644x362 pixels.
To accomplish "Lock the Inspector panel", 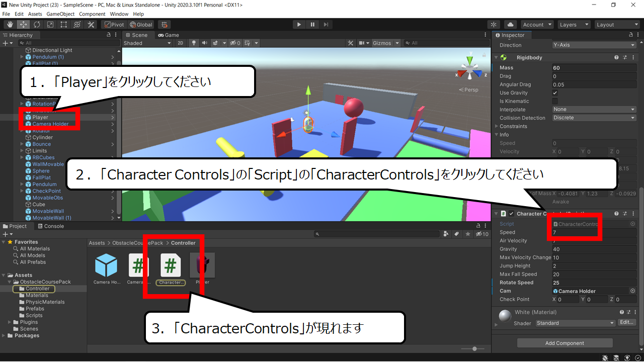I will click(x=631, y=35).
